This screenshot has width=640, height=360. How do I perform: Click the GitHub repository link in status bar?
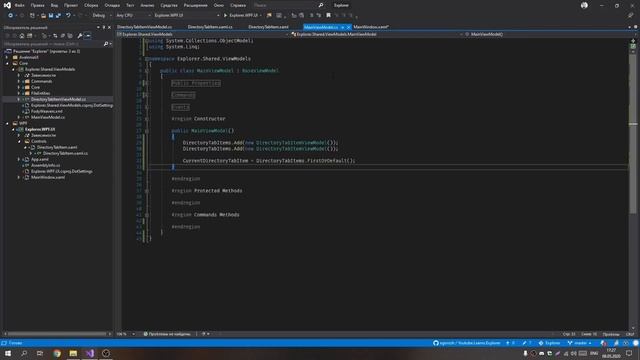coord(467,343)
